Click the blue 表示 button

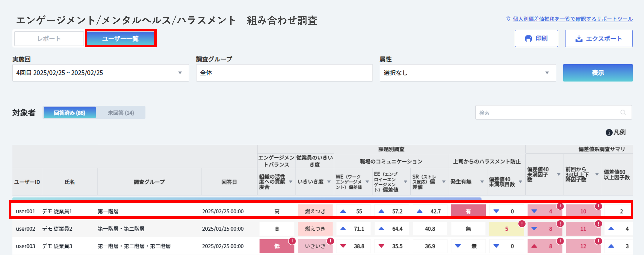[x=598, y=73]
